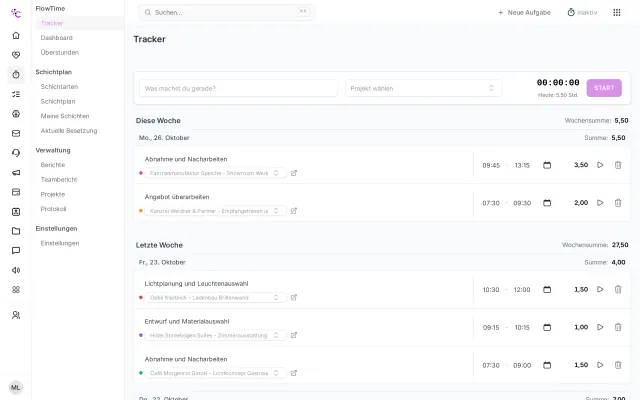640x400 pixels.
Task: Open Überstunden in the sidebar
Action: click(60, 53)
